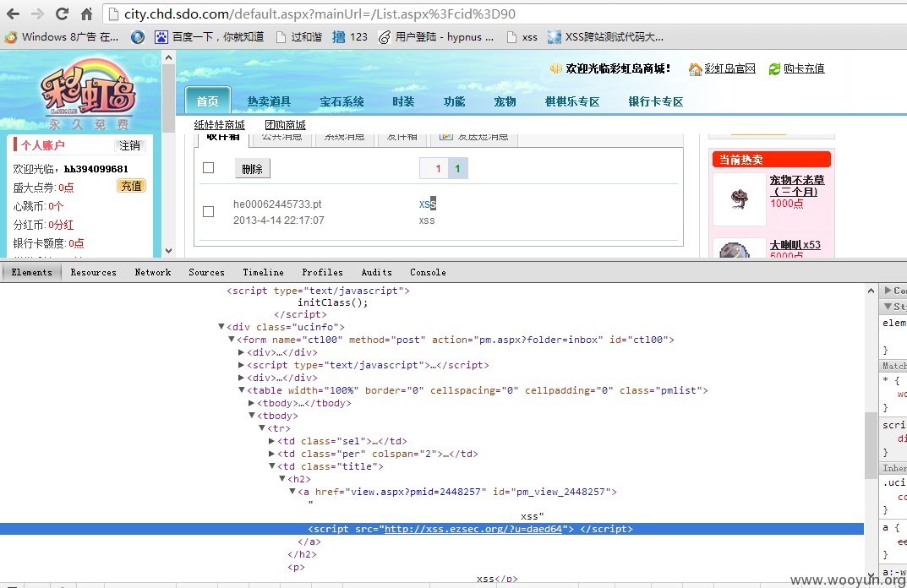Click the yellow 充值 button
This screenshot has height=588, width=907.
point(131,186)
